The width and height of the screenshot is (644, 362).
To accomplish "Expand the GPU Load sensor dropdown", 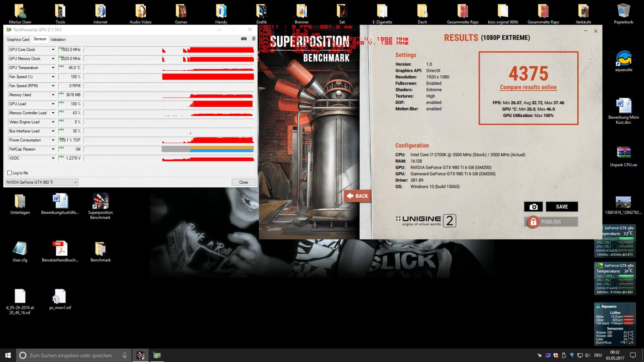I will pos(53,104).
